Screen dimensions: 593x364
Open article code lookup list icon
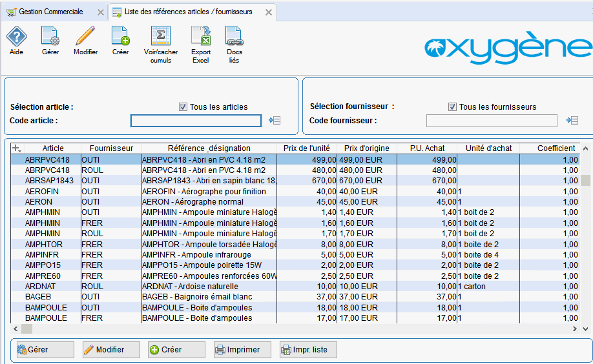pos(275,121)
